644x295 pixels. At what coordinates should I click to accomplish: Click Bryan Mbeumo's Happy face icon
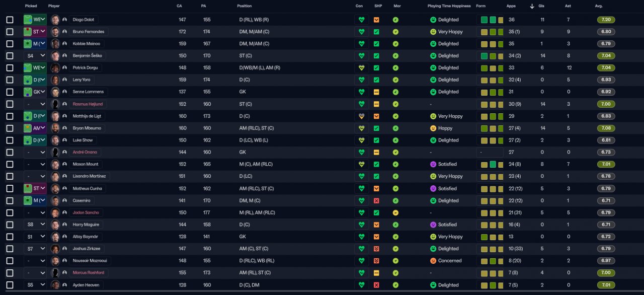(x=433, y=128)
